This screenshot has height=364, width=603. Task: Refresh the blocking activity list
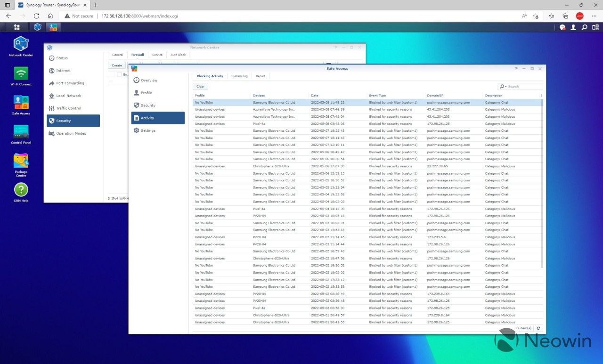pyautogui.click(x=538, y=328)
